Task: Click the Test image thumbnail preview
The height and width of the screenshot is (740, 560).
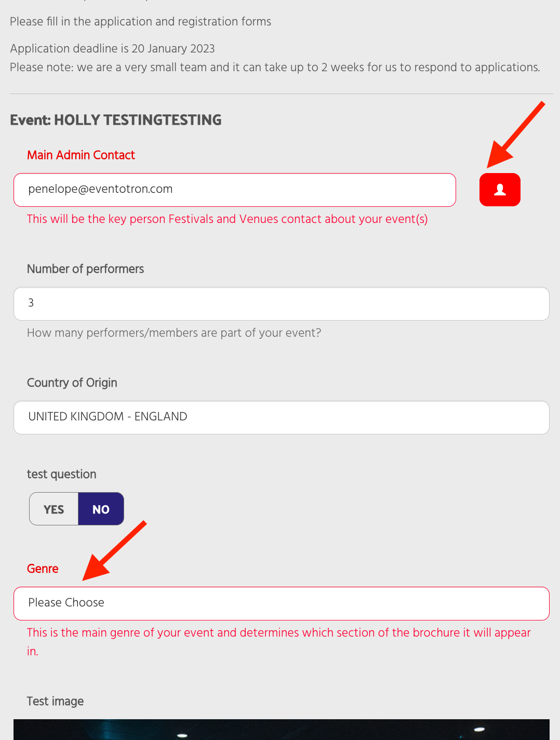Action: click(x=282, y=730)
